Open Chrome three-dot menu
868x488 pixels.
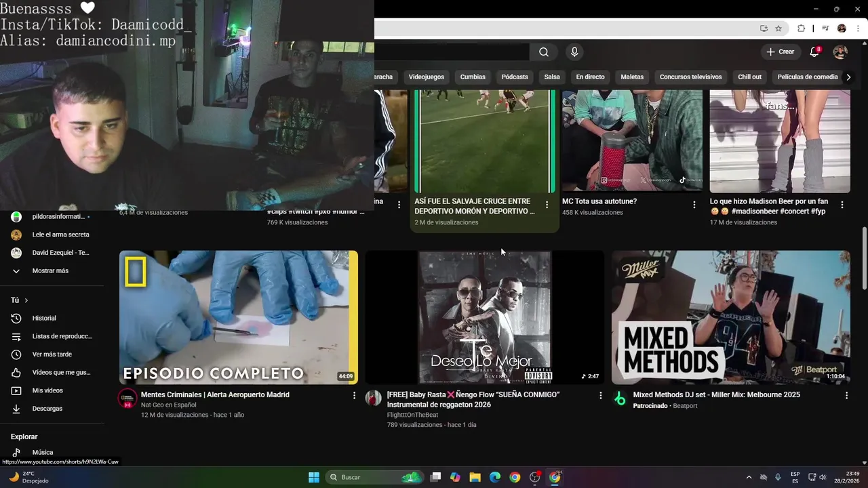tap(859, 28)
